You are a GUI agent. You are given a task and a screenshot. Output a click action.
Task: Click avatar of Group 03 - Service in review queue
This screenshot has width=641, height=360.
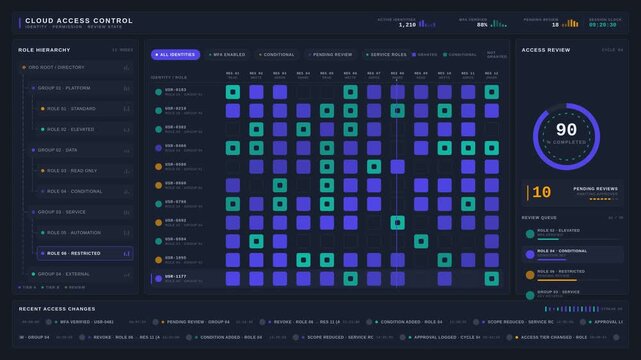(530, 295)
